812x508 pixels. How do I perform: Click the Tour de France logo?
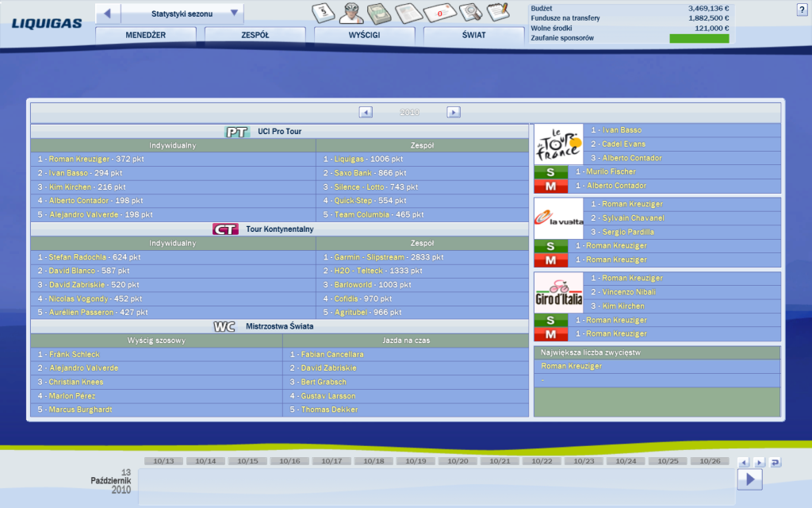pos(558,144)
